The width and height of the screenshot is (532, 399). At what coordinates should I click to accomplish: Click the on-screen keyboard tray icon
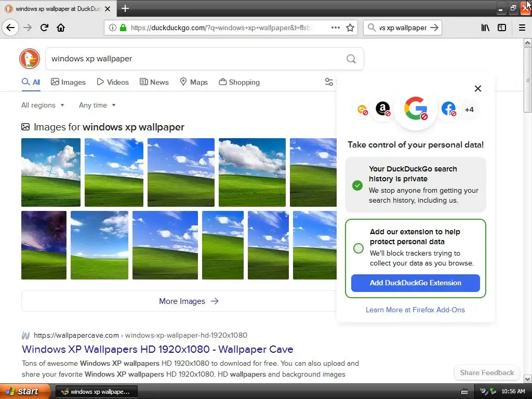coord(464,392)
